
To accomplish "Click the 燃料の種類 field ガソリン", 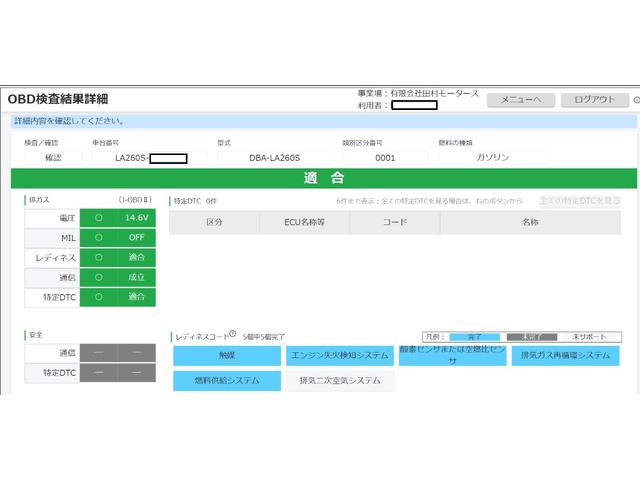I will click(492, 158).
